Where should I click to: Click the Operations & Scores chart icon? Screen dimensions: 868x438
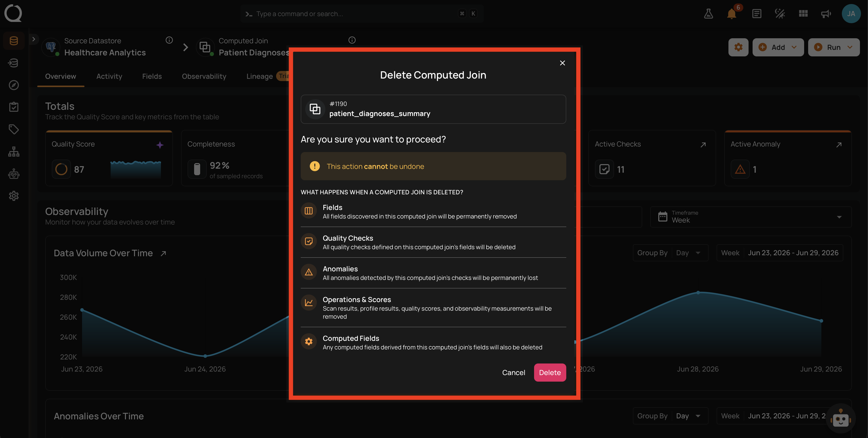308,303
